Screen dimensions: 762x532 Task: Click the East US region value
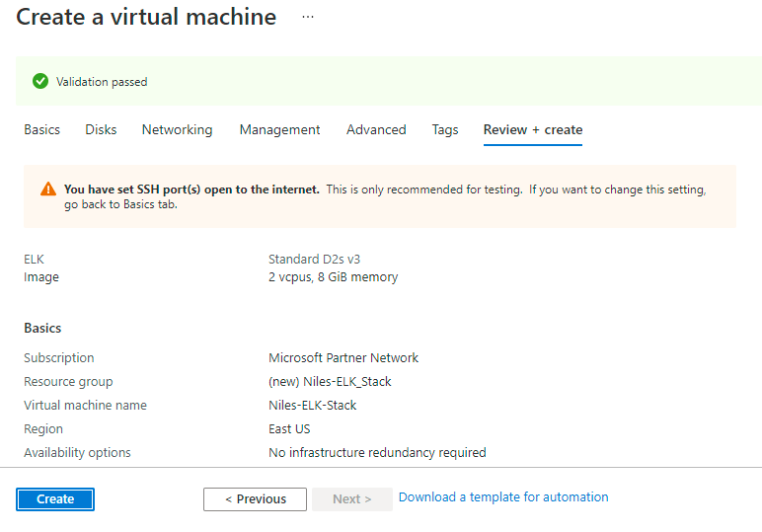click(x=293, y=429)
